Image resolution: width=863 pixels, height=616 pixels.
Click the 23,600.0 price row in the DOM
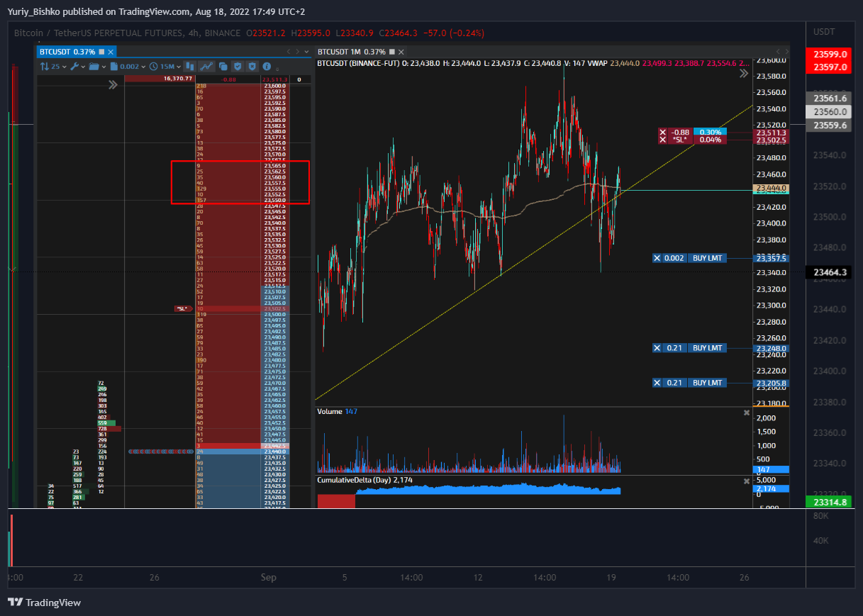click(276, 86)
